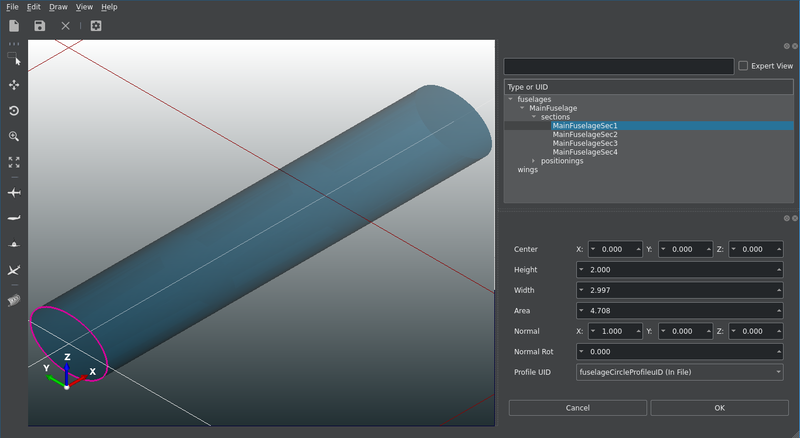Click the Cancel button
The height and width of the screenshot is (438, 800).
tap(577, 408)
